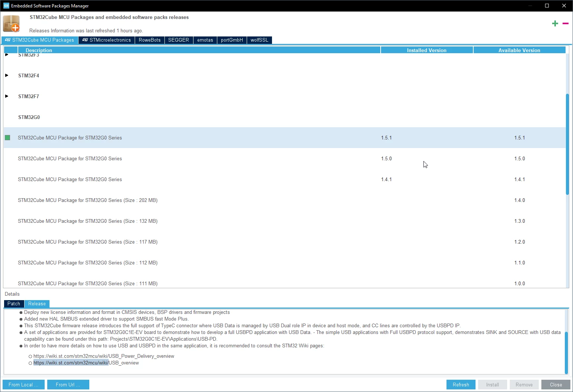Click the green plus expand-all icon
The width and height of the screenshot is (573, 392).
tap(555, 23)
